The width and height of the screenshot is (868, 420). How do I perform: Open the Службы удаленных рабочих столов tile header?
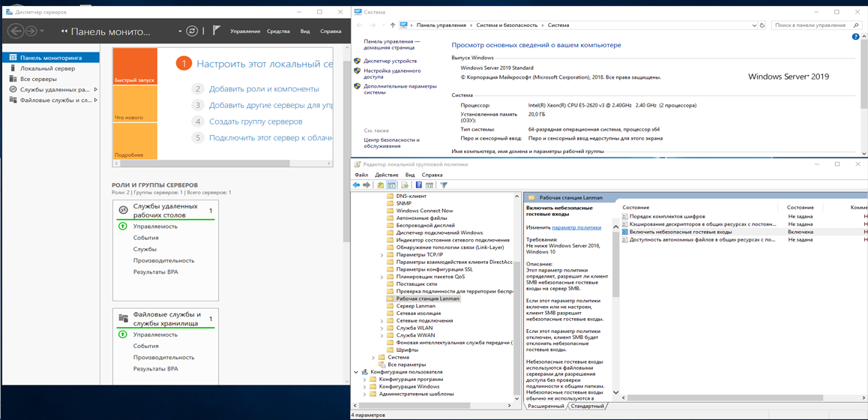coord(165,210)
